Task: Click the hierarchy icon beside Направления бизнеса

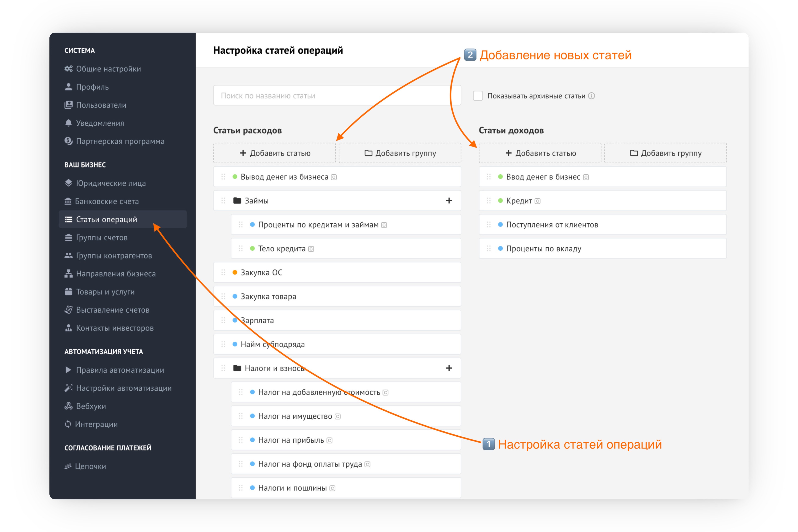Action: [x=69, y=273]
